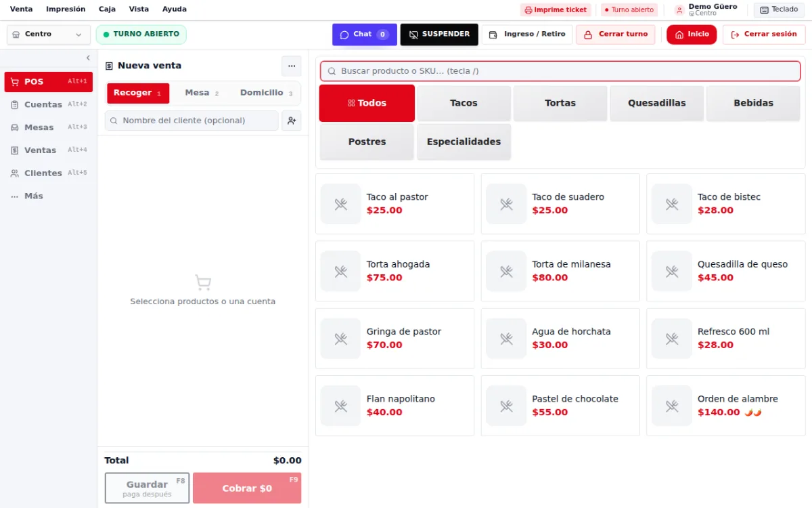Click the Taco de bistec utensils icon
812x508 pixels.
pos(672,204)
